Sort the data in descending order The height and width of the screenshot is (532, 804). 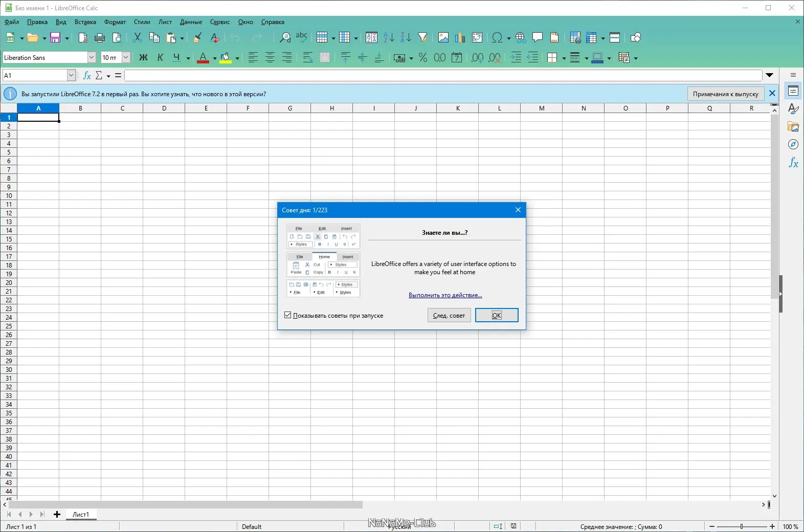pyautogui.click(x=406, y=37)
